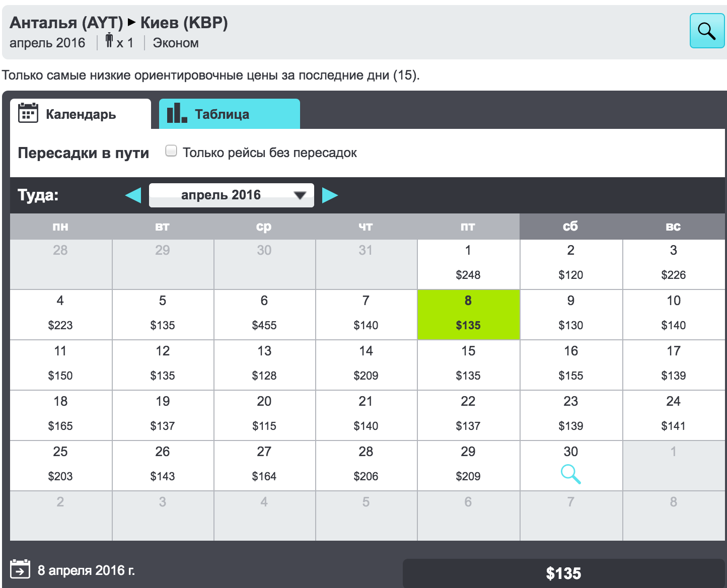This screenshot has height=588, width=727.
Task: Select April 13 priced at $128
Action: tap(264, 364)
